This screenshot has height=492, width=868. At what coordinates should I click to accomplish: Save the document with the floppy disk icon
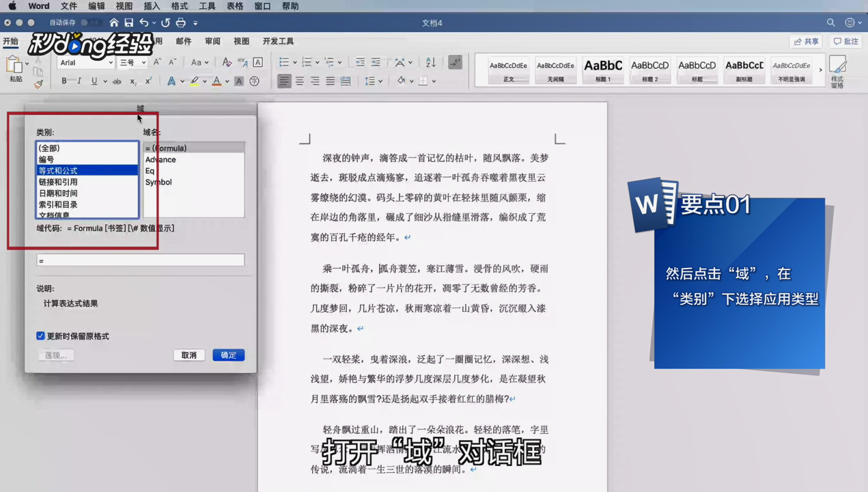point(128,23)
